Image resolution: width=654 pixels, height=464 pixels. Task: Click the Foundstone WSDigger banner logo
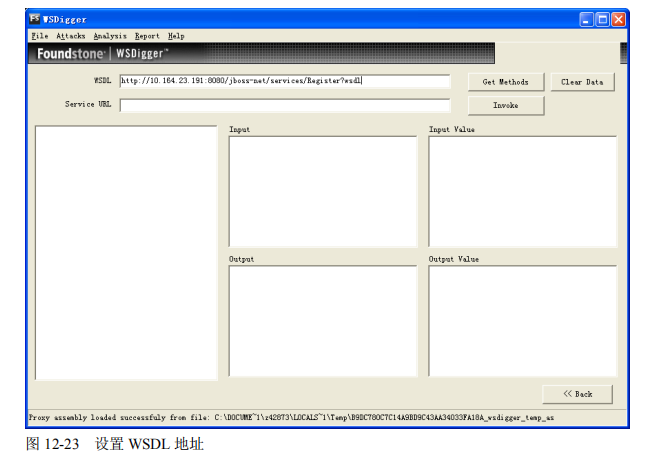[103, 53]
